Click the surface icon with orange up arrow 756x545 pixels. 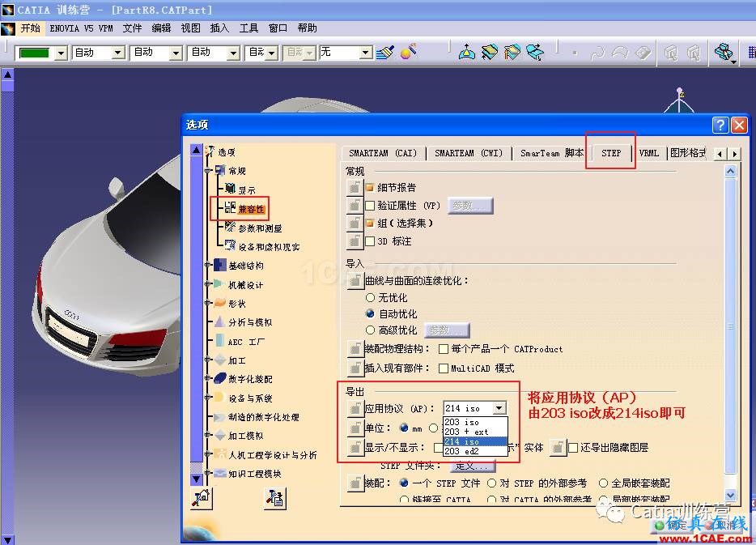512,52
